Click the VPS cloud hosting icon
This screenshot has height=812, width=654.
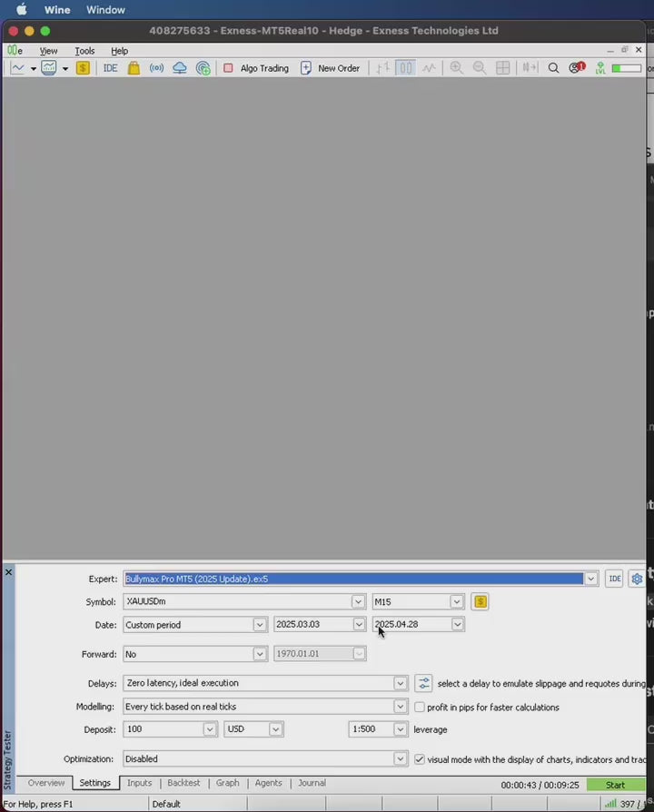[179, 68]
